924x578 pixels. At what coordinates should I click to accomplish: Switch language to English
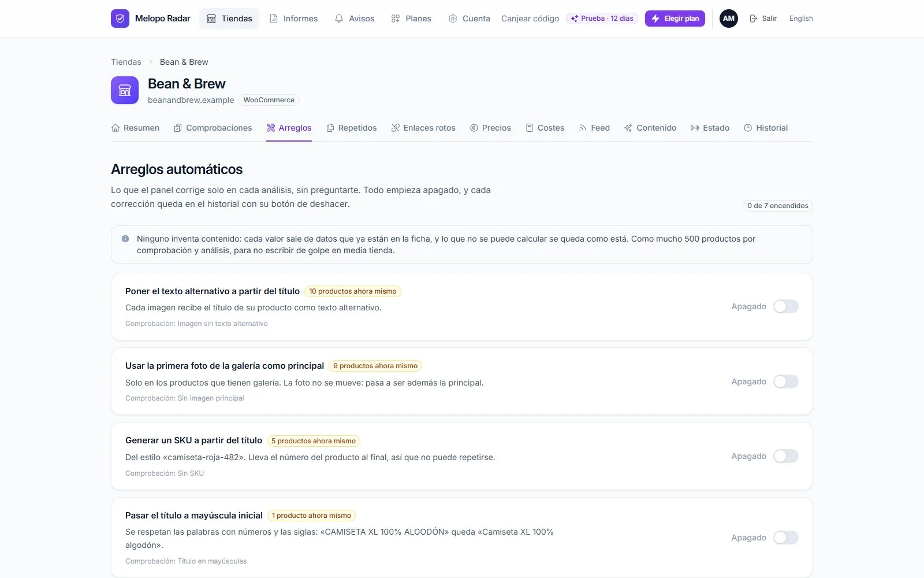(801, 18)
